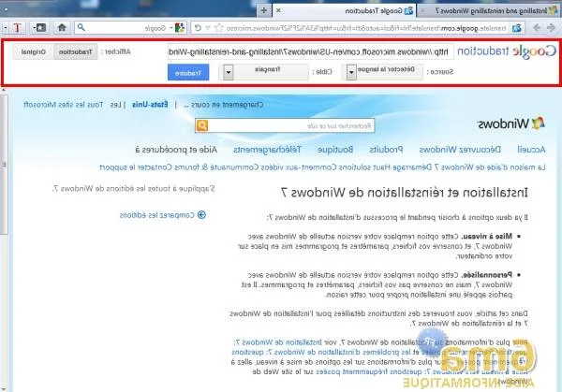Bookmark this page with the star icon
The image size is (562, 392).
219,27
